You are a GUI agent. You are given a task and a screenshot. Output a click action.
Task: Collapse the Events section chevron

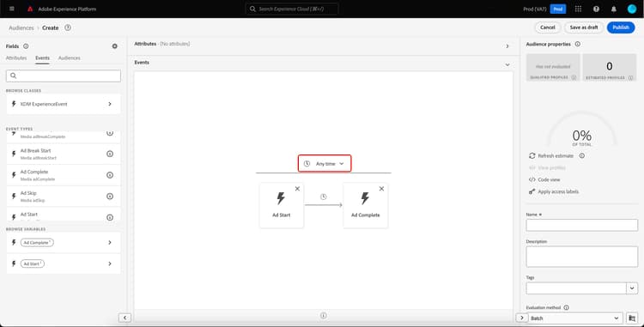pyautogui.click(x=507, y=64)
